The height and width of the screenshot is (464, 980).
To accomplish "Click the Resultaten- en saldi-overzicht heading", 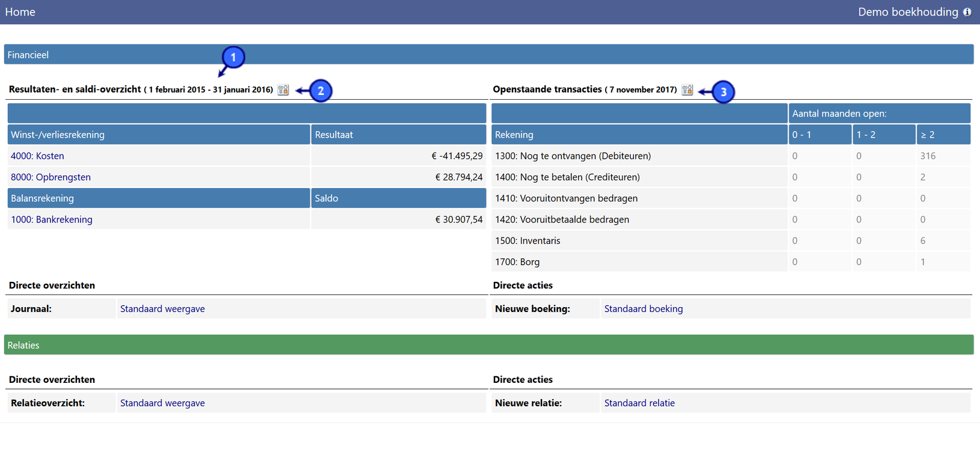I will 75,89.
